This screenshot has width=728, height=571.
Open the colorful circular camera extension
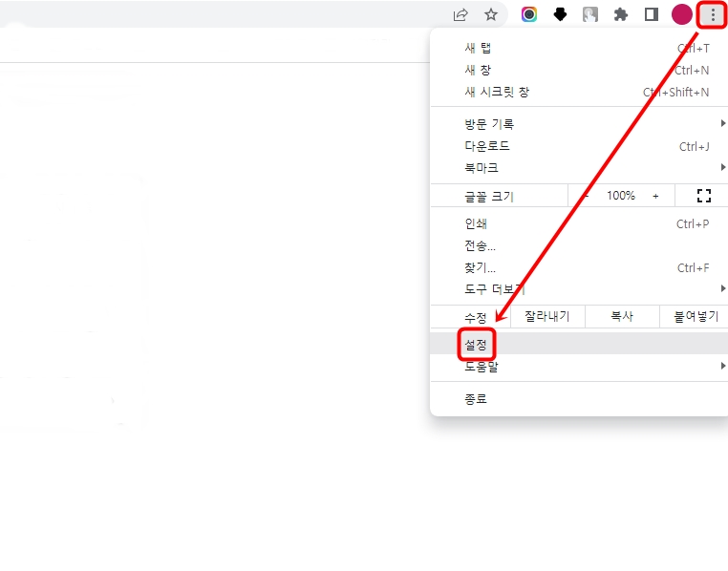point(529,15)
